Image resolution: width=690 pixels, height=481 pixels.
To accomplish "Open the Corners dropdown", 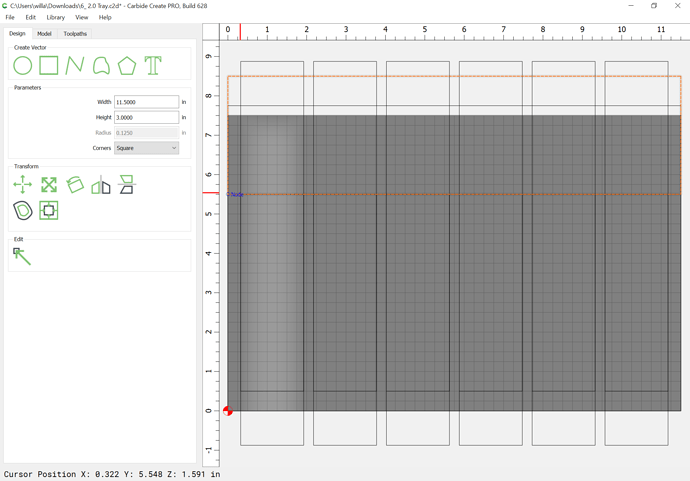I will [147, 148].
